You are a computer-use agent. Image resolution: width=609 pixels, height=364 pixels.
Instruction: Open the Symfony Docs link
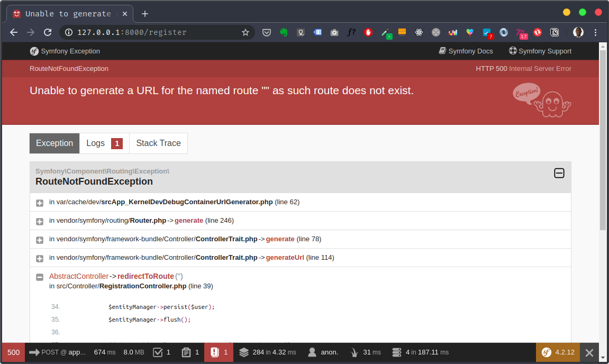click(466, 51)
